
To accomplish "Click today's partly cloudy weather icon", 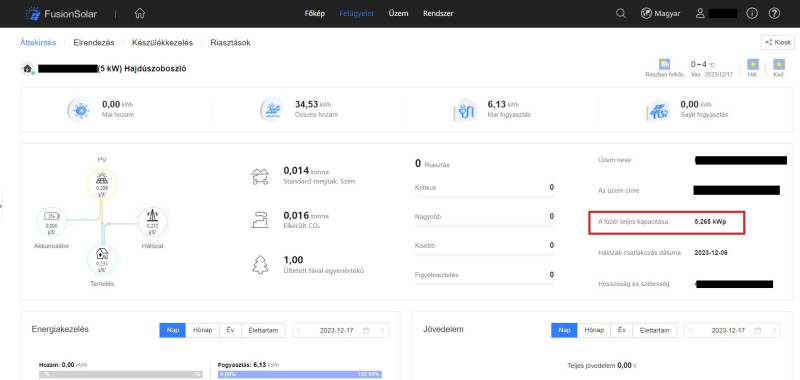I will pyautogui.click(x=664, y=64).
